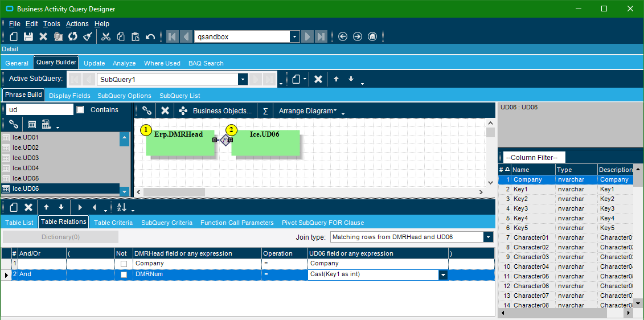644x320 pixels.
Task: Add new relation row with new-page icon
Action: 14,207
